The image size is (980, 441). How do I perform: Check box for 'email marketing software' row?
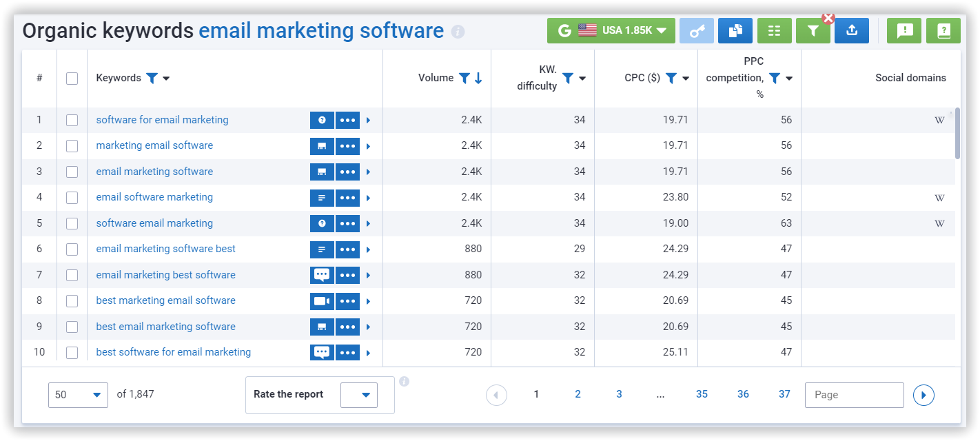pyautogui.click(x=72, y=172)
